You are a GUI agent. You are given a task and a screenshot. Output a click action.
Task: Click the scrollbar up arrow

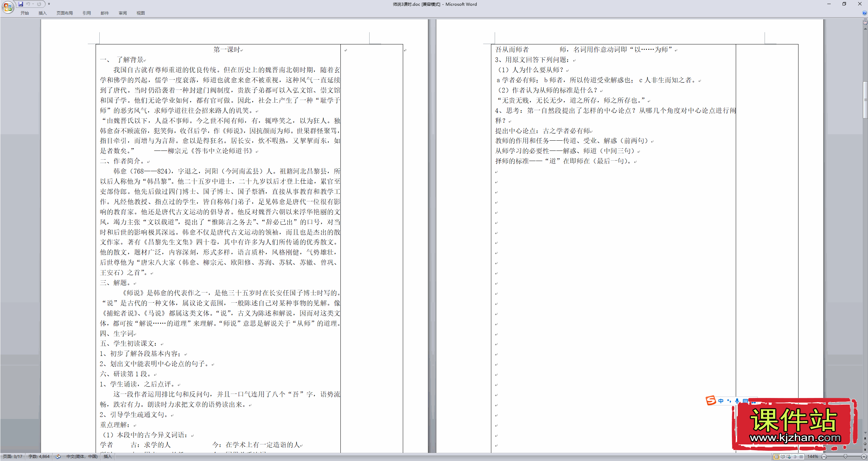pos(865,29)
